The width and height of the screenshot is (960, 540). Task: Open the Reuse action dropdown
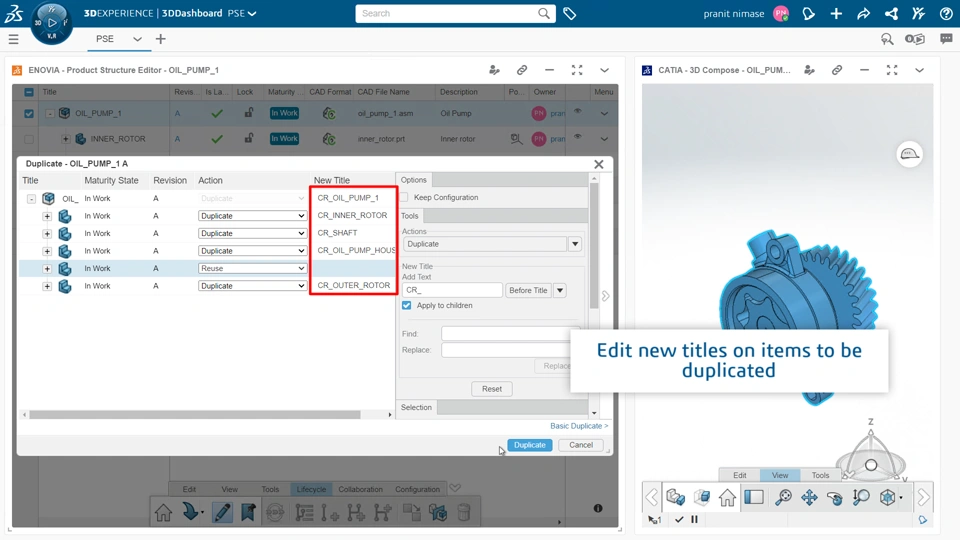[252, 268]
